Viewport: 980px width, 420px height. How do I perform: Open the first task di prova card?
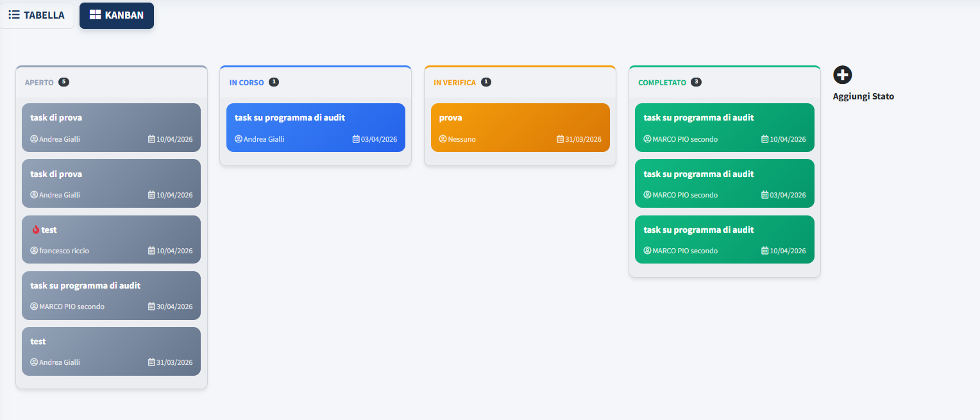pos(111,127)
